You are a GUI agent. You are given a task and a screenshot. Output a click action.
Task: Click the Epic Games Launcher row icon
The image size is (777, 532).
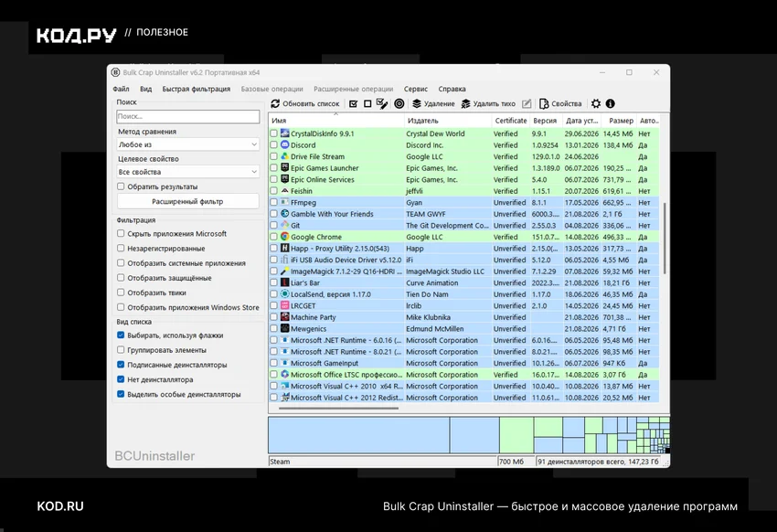click(285, 167)
